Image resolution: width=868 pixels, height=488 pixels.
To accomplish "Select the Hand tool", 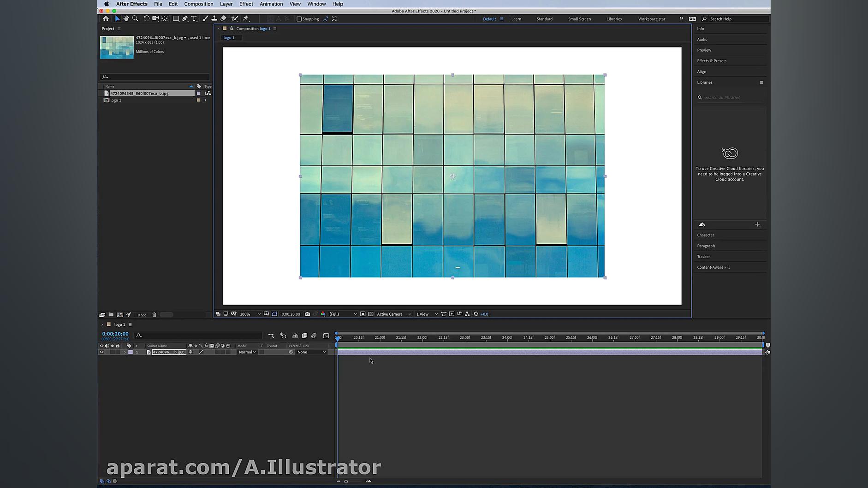I will coord(126,19).
